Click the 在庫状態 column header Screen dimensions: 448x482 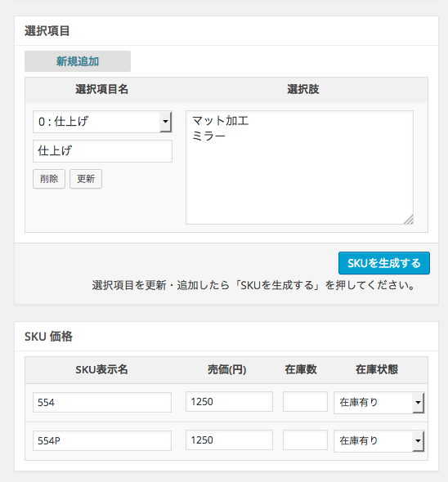[x=377, y=369]
